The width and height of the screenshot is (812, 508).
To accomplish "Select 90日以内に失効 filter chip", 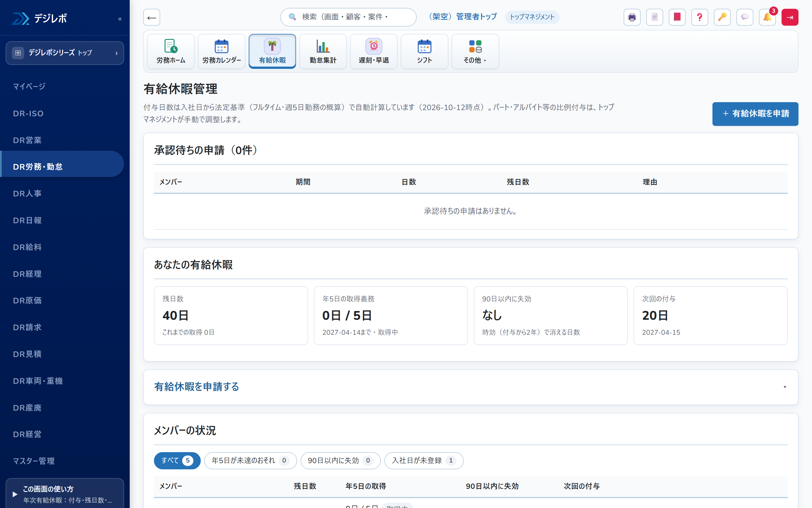I will point(340,460).
